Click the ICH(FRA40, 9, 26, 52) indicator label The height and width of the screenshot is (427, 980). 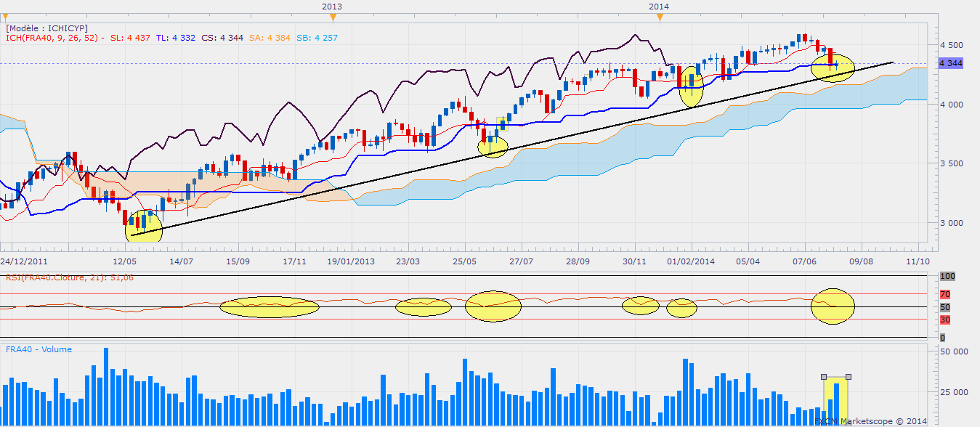[x=55, y=38]
